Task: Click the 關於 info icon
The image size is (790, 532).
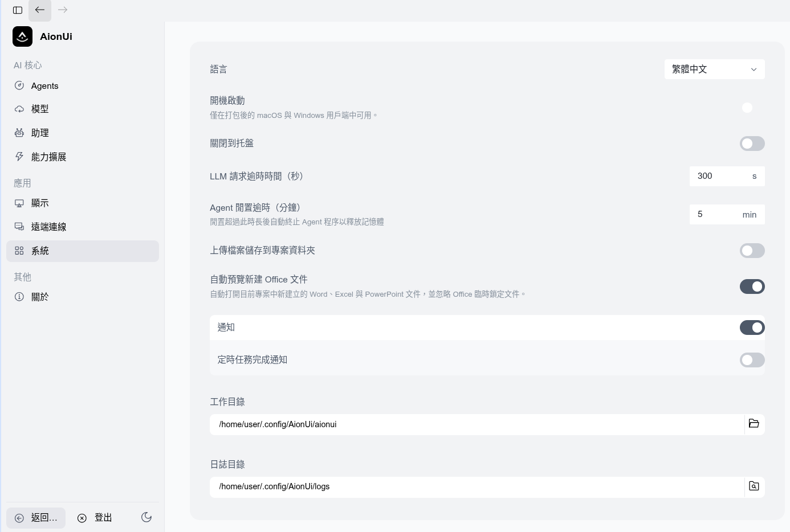Action: point(19,297)
